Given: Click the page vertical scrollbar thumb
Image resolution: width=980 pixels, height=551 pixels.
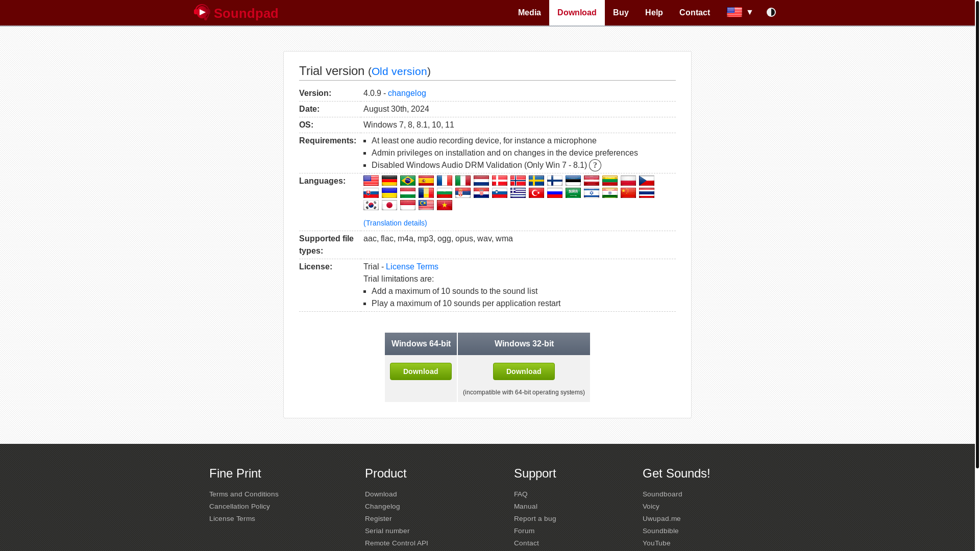Looking at the screenshot, I should 977,234.
